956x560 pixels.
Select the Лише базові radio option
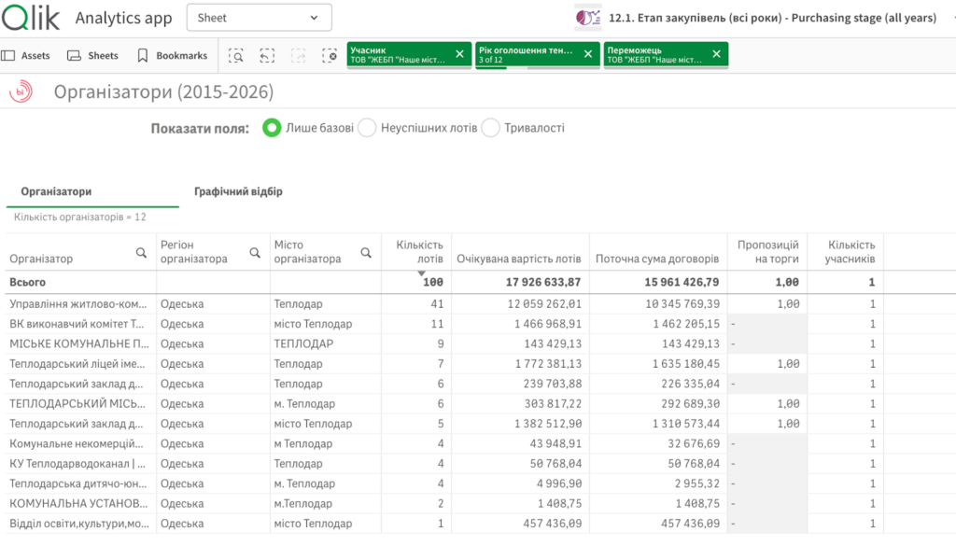pos(272,128)
